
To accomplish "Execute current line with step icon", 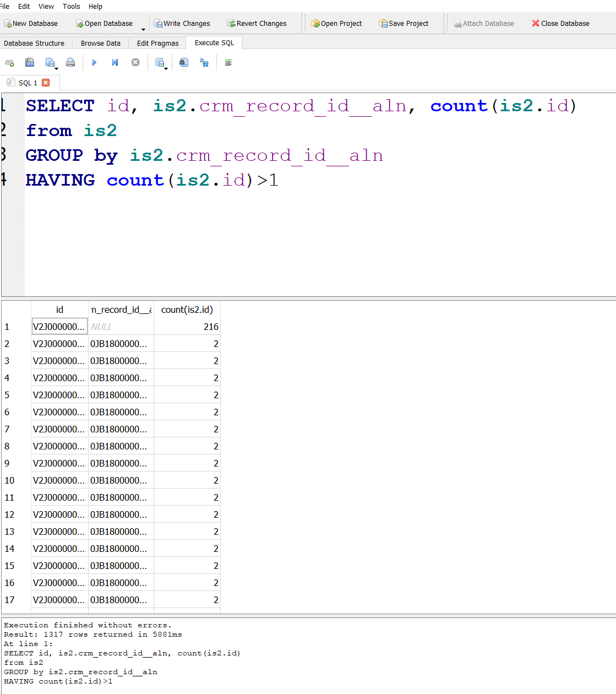I will 115,63.
